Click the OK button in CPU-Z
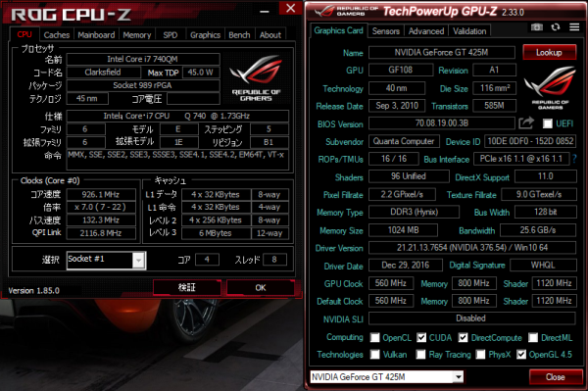This screenshot has height=391, width=588. tap(261, 287)
